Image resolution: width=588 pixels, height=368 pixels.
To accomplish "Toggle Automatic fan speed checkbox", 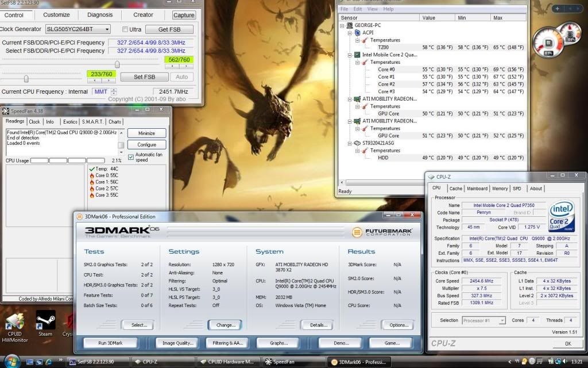I will [131, 157].
